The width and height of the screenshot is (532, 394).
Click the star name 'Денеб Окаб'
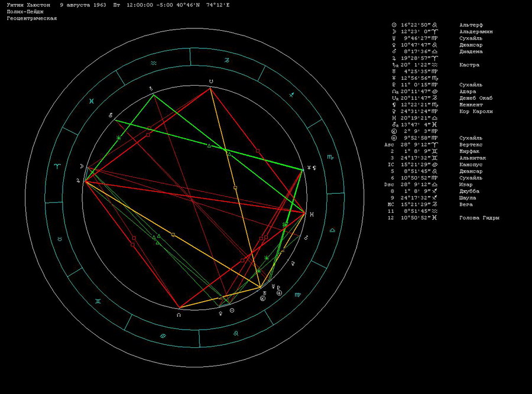pyautogui.click(x=476, y=98)
